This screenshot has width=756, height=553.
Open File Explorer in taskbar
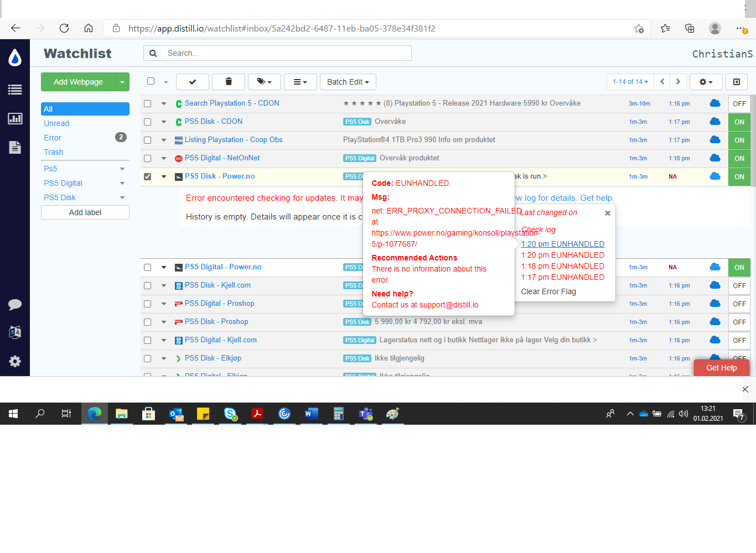(122, 414)
